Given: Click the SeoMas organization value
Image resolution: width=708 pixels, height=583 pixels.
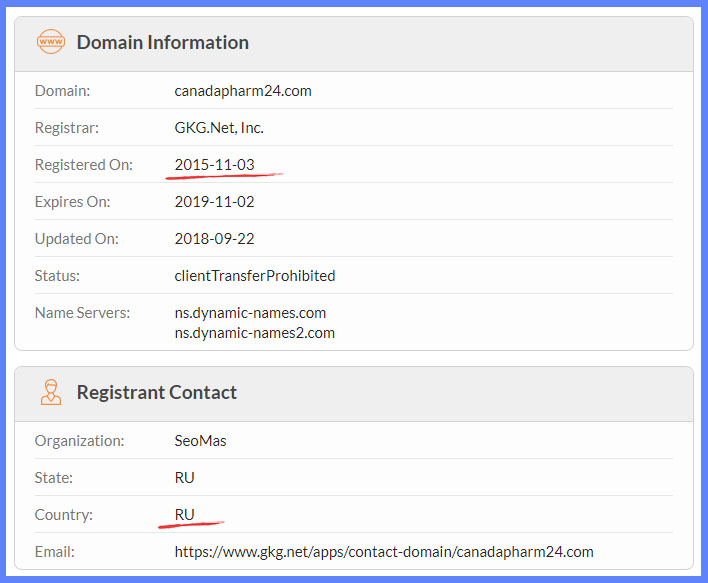Looking at the screenshot, I should pyautogui.click(x=200, y=441).
